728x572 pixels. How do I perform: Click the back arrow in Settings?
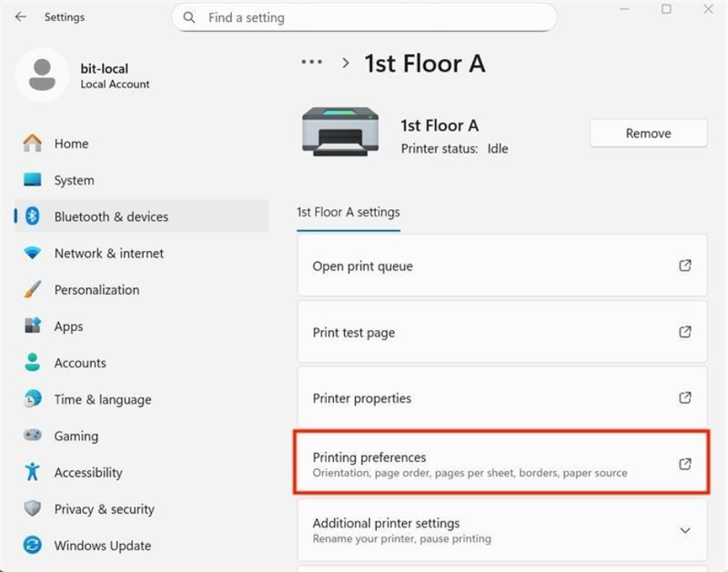[20, 17]
